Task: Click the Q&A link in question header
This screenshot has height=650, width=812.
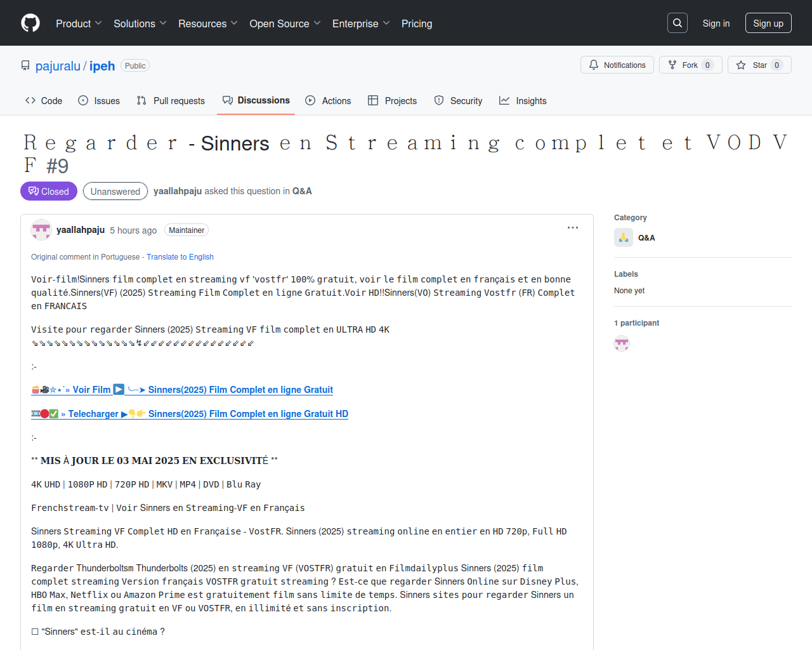Action: click(x=302, y=191)
